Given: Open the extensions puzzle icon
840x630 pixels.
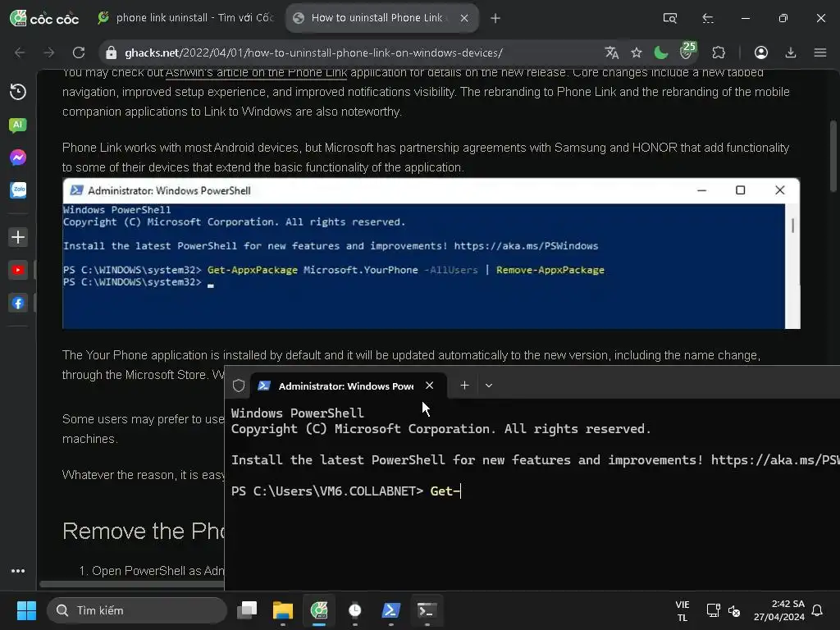Looking at the screenshot, I should (719, 52).
